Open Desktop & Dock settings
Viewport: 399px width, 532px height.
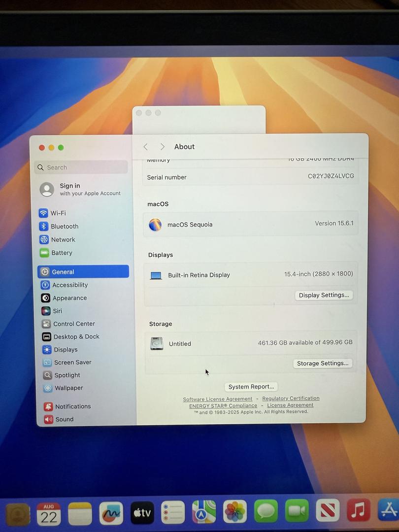pos(71,336)
